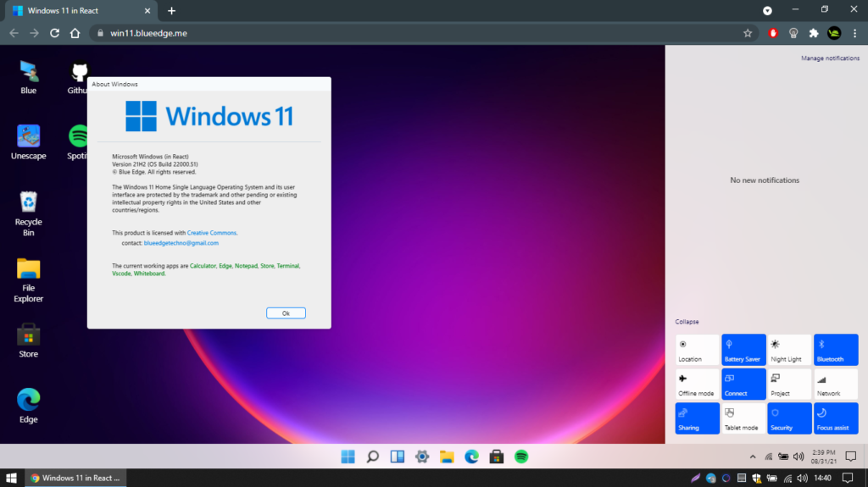Viewport: 868px width, 487px height.
Task: Open the Store desktop icon
Action: (28, 340)
